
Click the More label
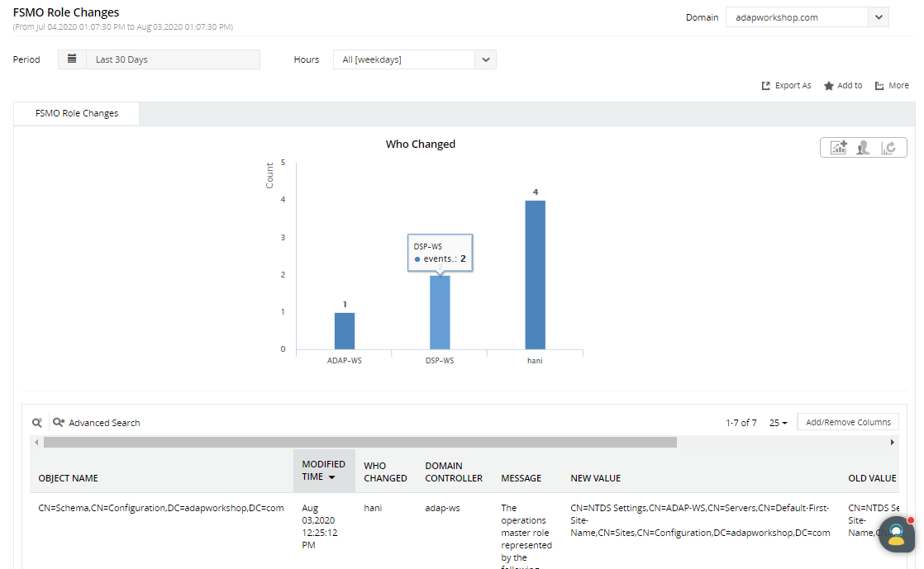click(898, 85)
